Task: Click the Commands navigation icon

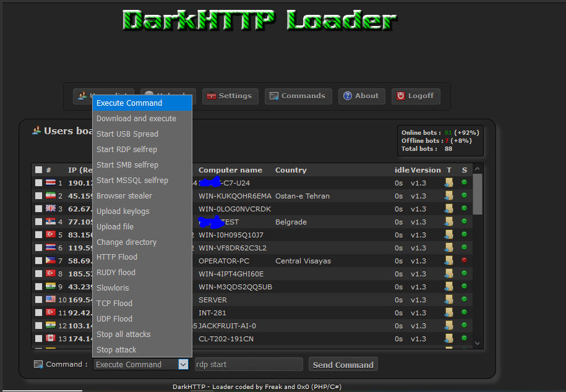Action: pyautogui.click(x=273, y=96)
